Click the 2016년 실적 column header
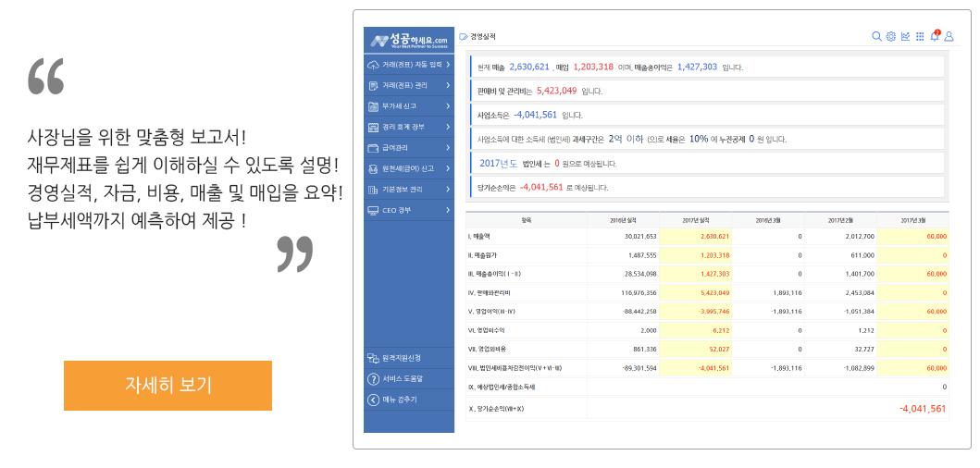This screenshot has width=980, height=468. 623,220
